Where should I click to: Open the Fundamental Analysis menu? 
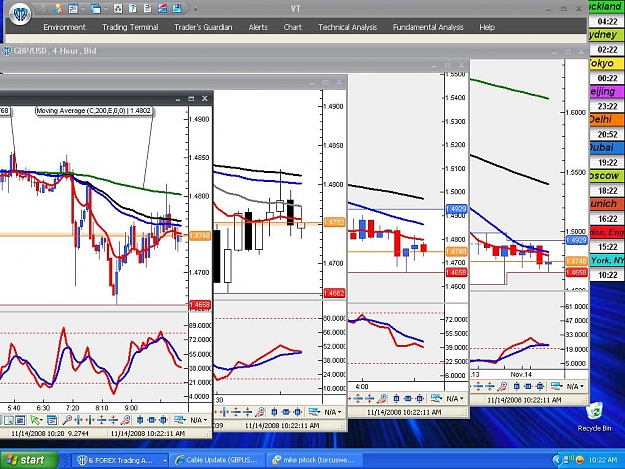pyautogui.click(x=428, y=27)
